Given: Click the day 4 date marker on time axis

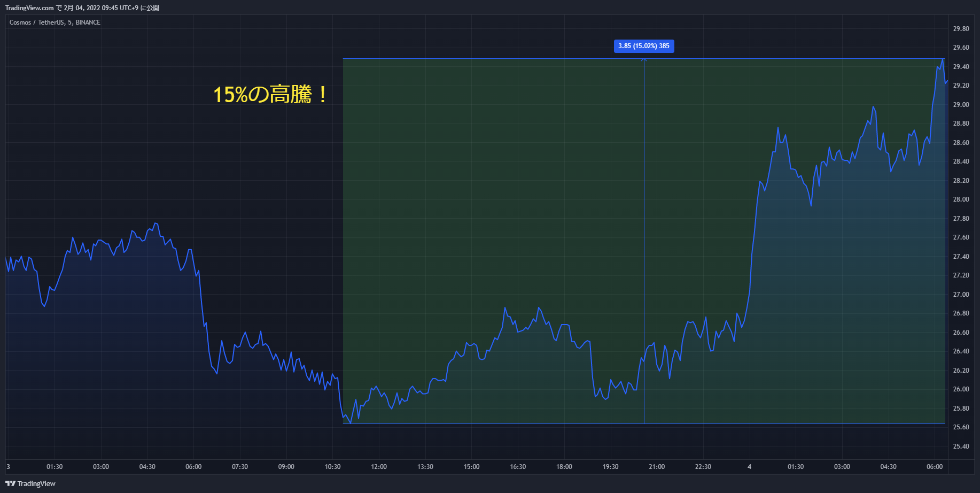Looking at the screenshot, I should [x=749, y=467].
